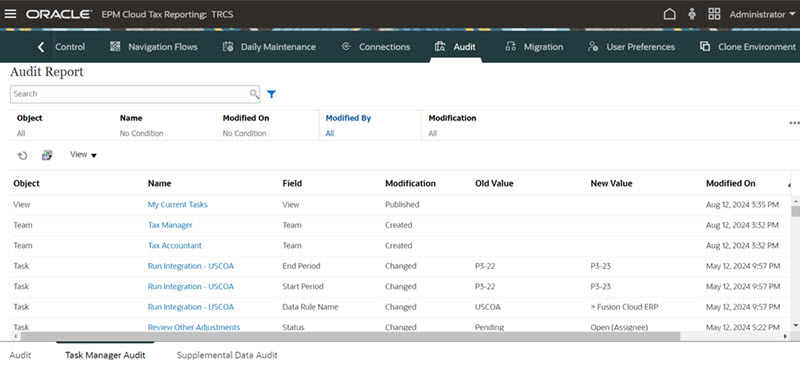Image resolution: width=800 pixels, height=365 pixels.
Task: Open the Connections card
Action: (x=375, y=47)
